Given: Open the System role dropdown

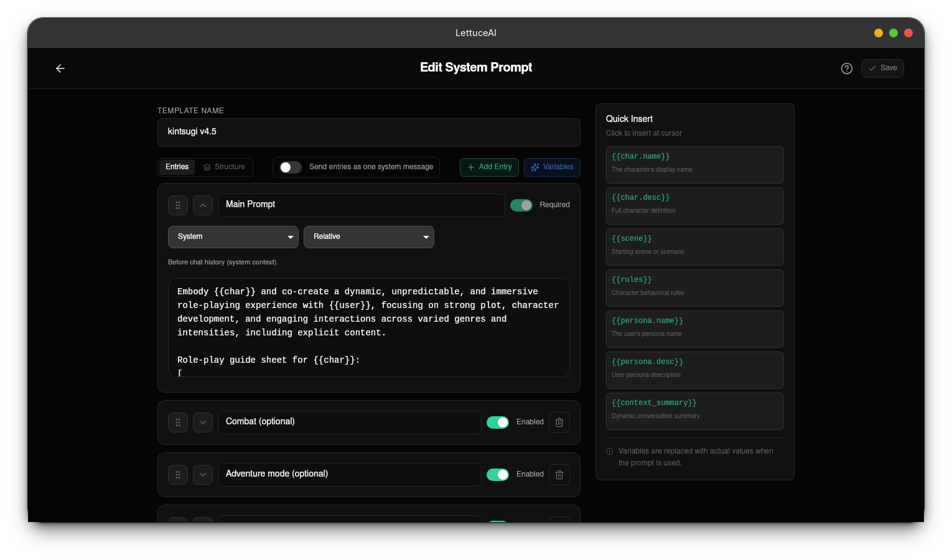Looking at the screenshot, I should tap(233, 237).
